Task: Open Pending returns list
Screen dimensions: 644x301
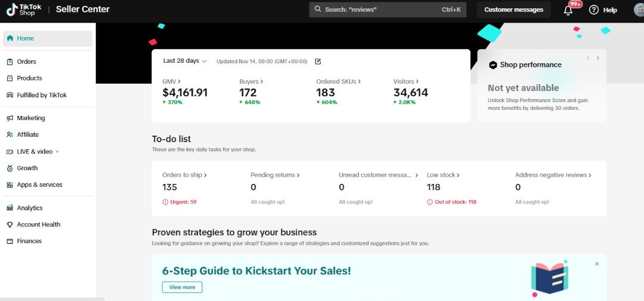Action: pyautogui.click(x=275, y=175)
